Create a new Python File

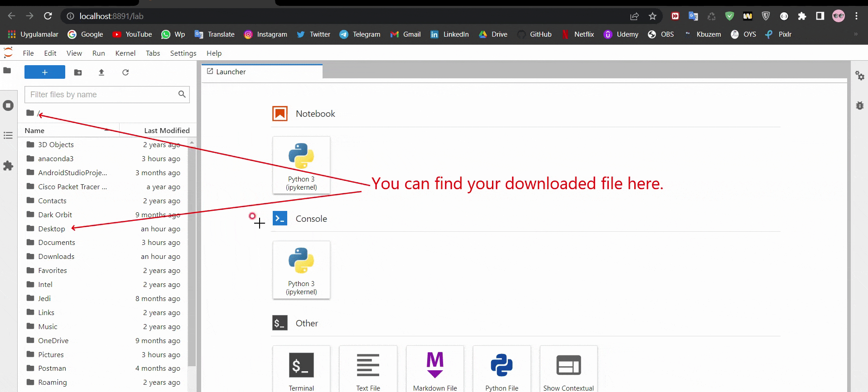pyautogui.click(x=502, y=369)
